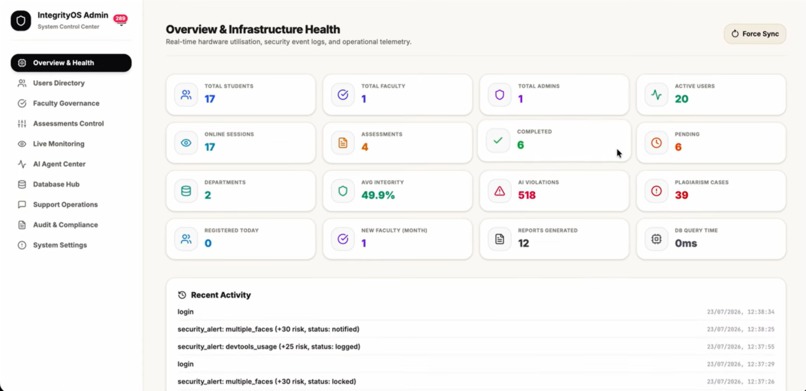Click the DB Query Time value 0ms

click(x=686, y=244)
